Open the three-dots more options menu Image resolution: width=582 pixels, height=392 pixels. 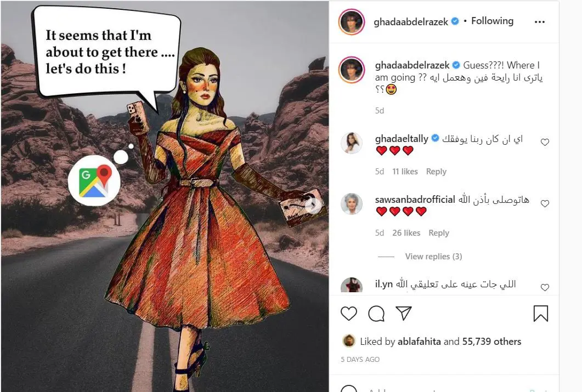pyautogui.click(x=540, y=22)
